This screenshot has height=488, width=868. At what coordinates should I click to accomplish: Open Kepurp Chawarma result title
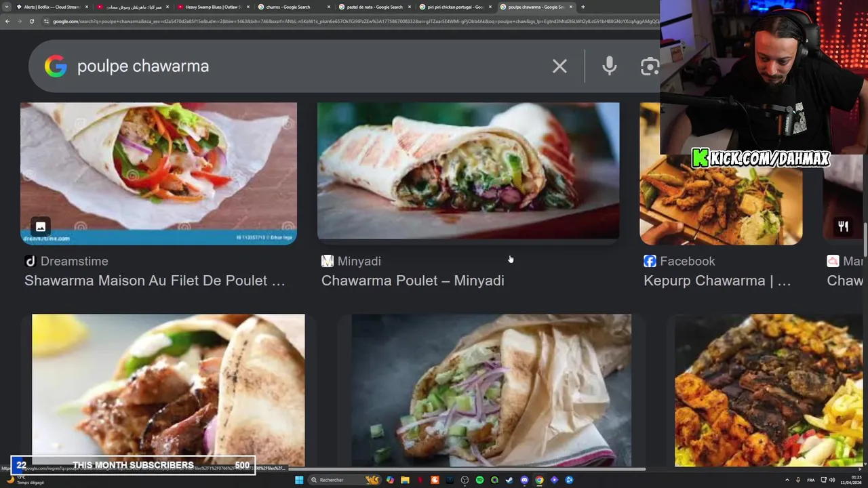click(x=717, y=281)
